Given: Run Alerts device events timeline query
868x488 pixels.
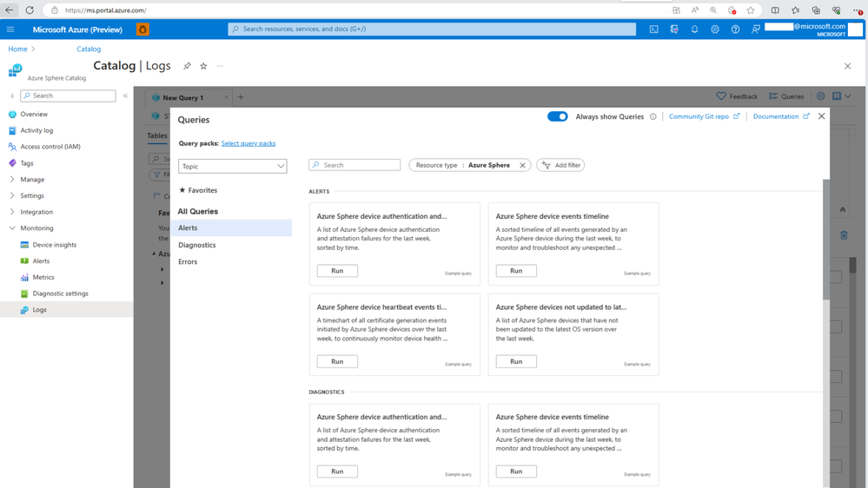Looking at the screenshot, I should pos(516,271).
